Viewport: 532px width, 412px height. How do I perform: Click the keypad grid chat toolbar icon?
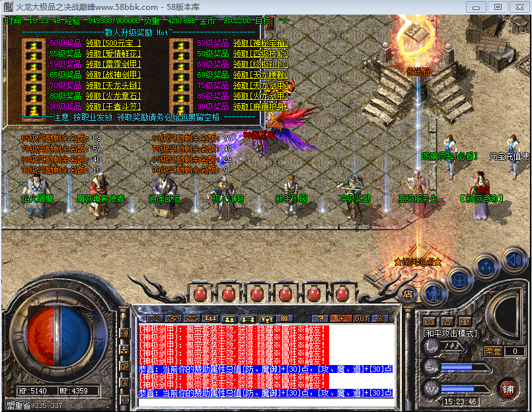click(284, 319)
